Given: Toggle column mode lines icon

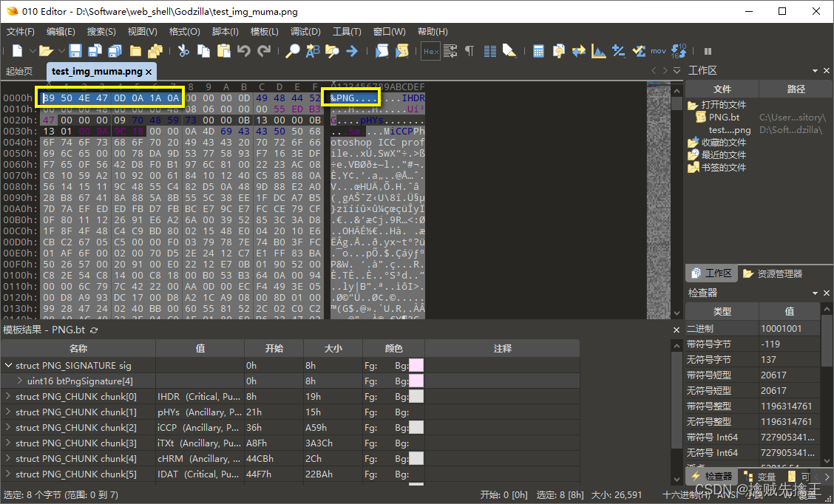Looking at the screenshot, I should (x=490, y=51).
